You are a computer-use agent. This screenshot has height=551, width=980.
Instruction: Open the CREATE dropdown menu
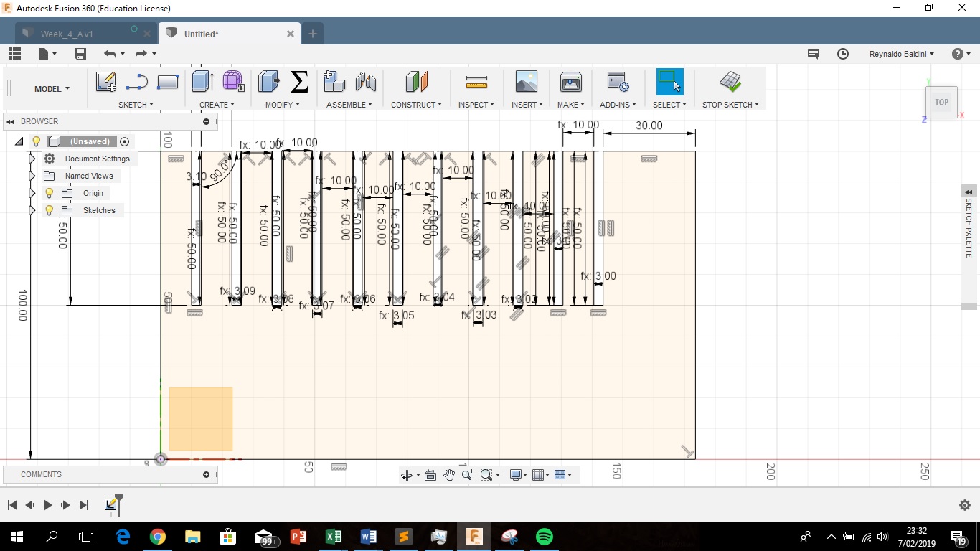point(217,105)
